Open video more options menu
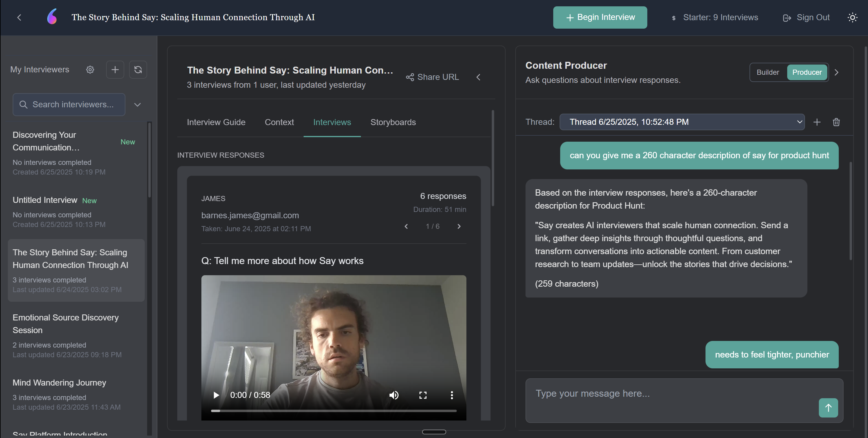Screen dimensions: 868x438 click(452, 395)
